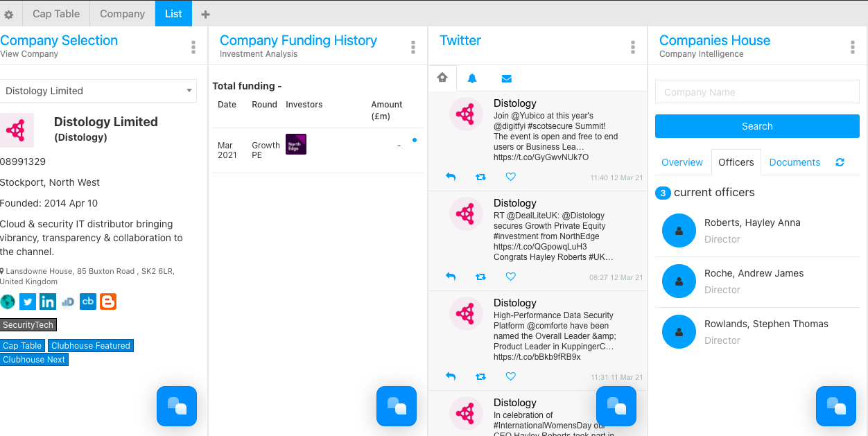Open the Twitter messages envelope icon

[x=507, y=78]
